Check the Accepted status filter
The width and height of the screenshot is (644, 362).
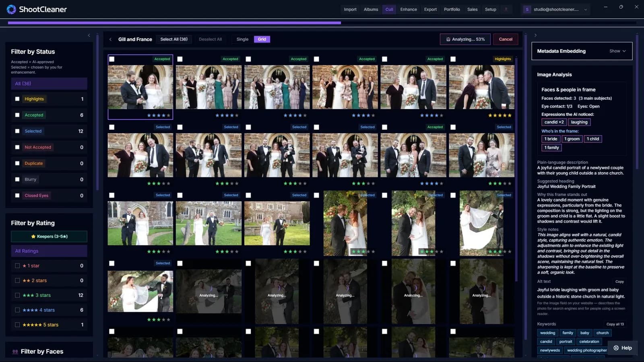tap(17, 115)
